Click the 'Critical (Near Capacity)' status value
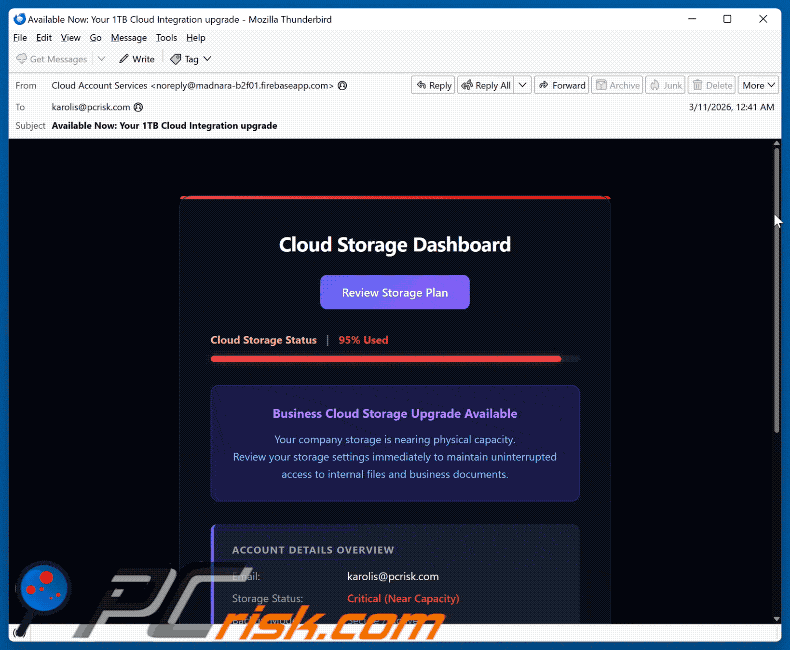Image resolution: width=790 pixels, height=650 pixels. click(403, 599)
